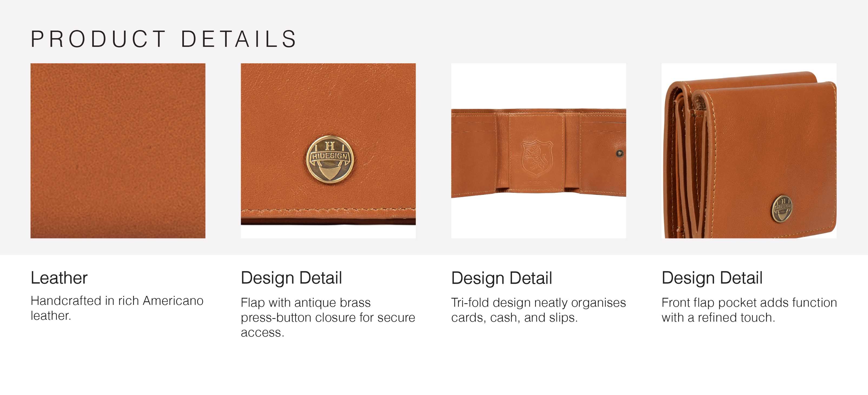The image size is (868, 395).
Task: Click the 'antique brass press-button closure' description
Action: click(x=328, y=317)
